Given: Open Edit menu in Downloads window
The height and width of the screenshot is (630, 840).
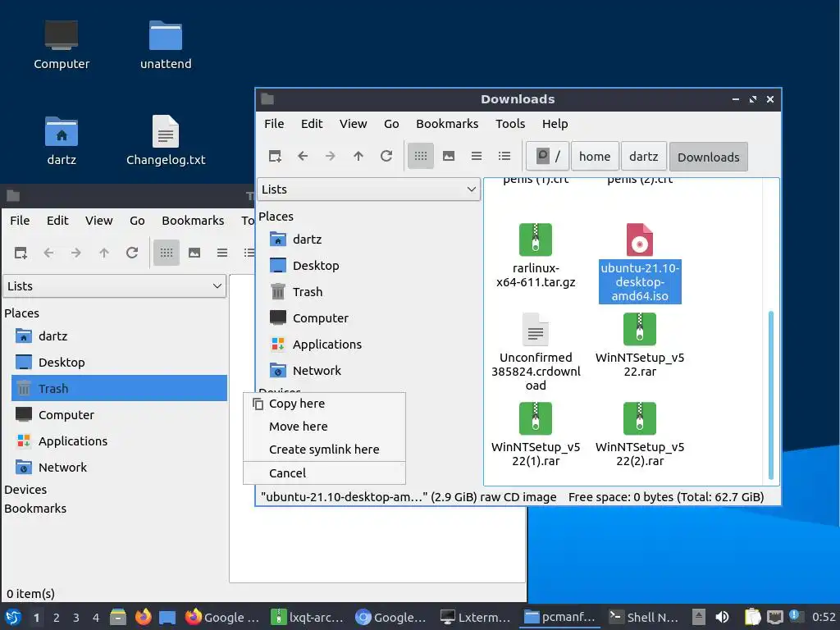Looking at the screenshot, I should pos(312,124).
